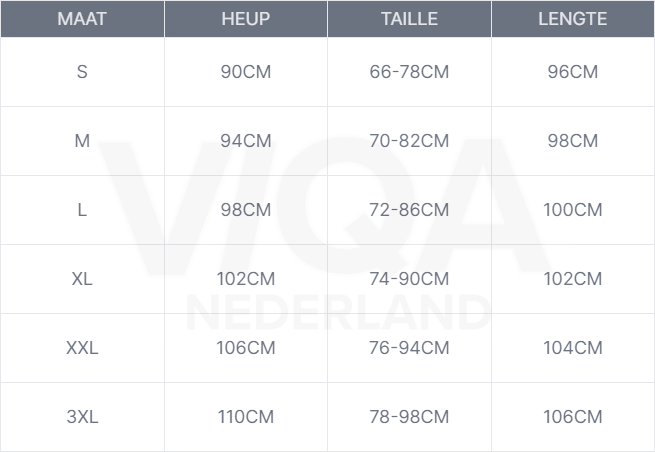Click the HEUP column header
Viewport: 655px width, 452px height.
[x=245, y=19]
